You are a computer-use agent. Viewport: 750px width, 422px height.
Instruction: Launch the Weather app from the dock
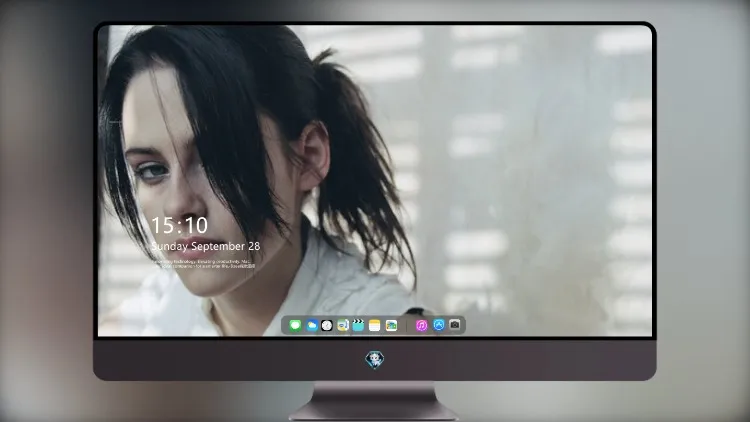coord(311,325)
